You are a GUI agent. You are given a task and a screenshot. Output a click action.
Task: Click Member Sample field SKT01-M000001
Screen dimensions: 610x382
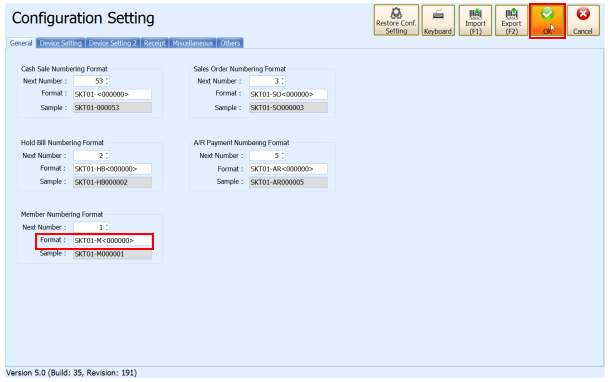click(x=112, y=254)
